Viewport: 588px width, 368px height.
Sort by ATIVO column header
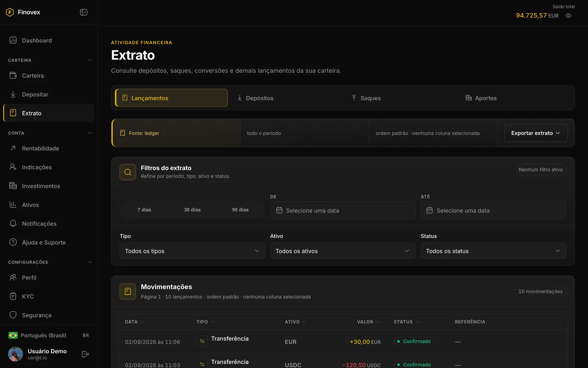(x=295, y=322)
